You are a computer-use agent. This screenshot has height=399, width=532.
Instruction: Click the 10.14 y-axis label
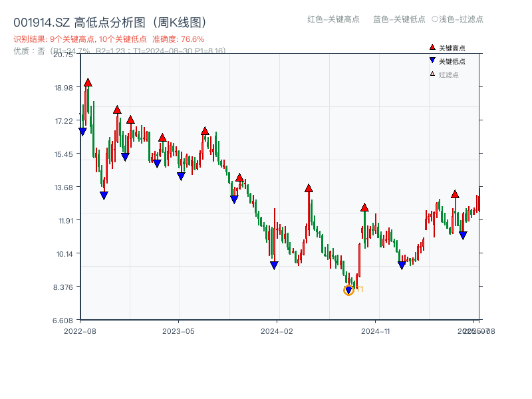(x=65, y=254)
